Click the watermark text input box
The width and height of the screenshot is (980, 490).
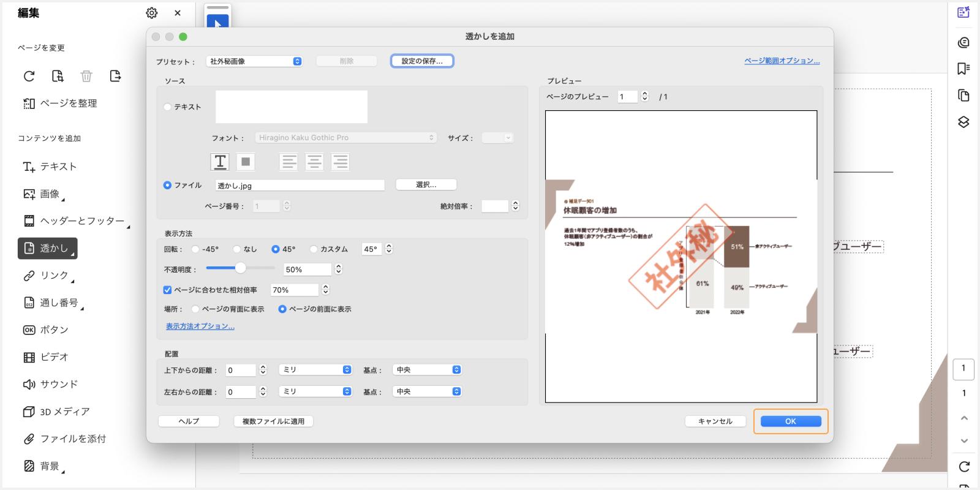coord(292,107)
